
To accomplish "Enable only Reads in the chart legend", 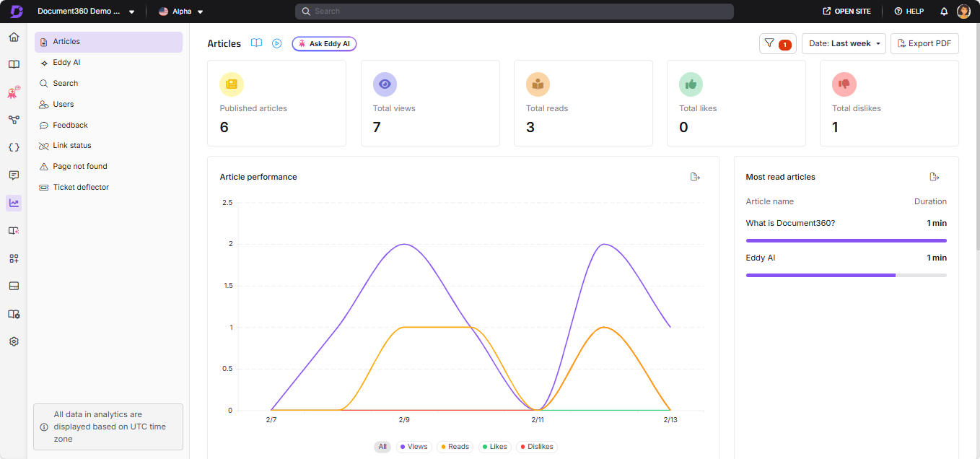I will coord(455,446).
